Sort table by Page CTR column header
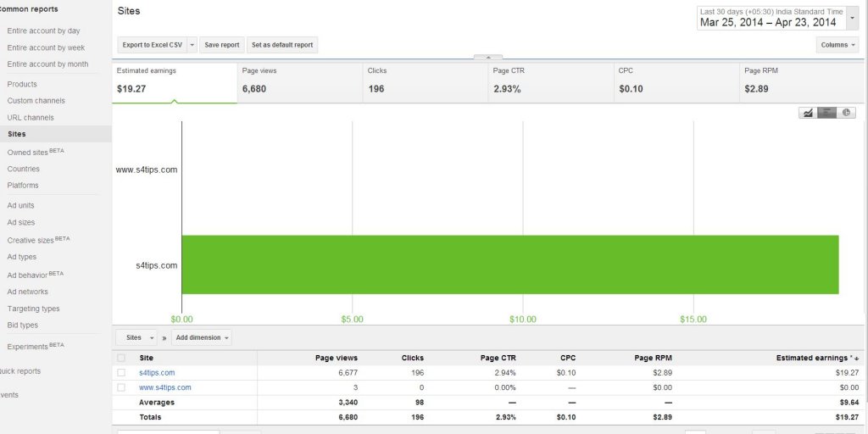The height and width of the screenshot is (434, 868). [498, 359]
